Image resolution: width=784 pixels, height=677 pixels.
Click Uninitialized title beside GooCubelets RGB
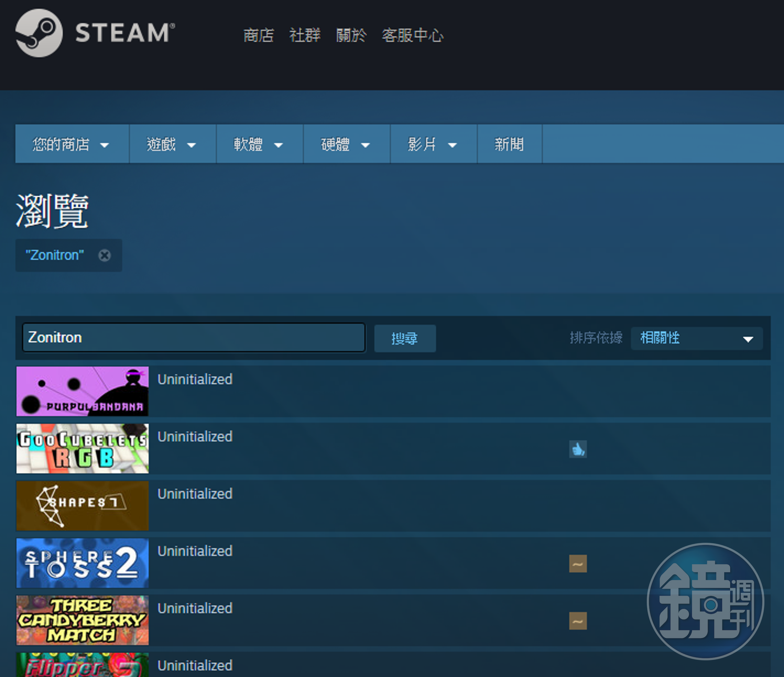click(x=195, y=436)
